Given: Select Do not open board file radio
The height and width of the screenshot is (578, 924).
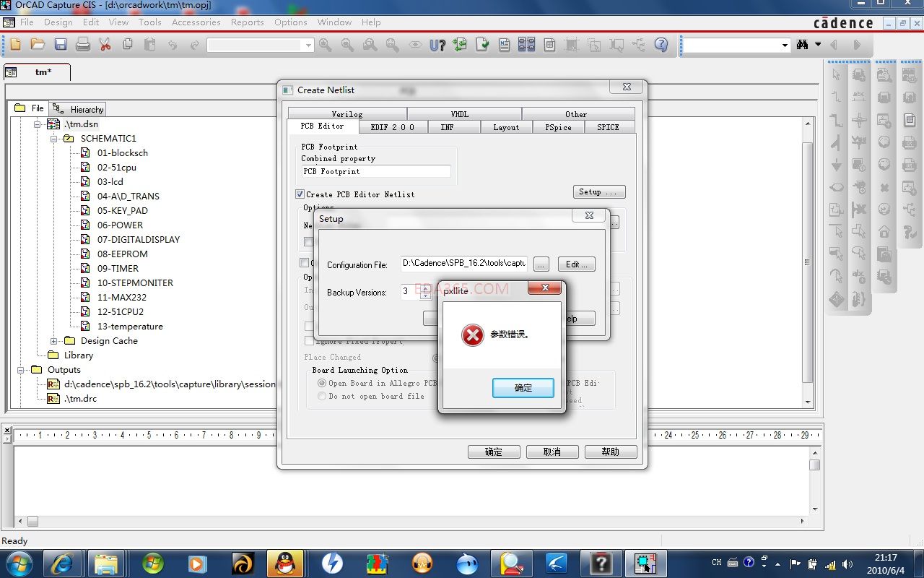Looking at the screenshot, I should click(322, 396).
